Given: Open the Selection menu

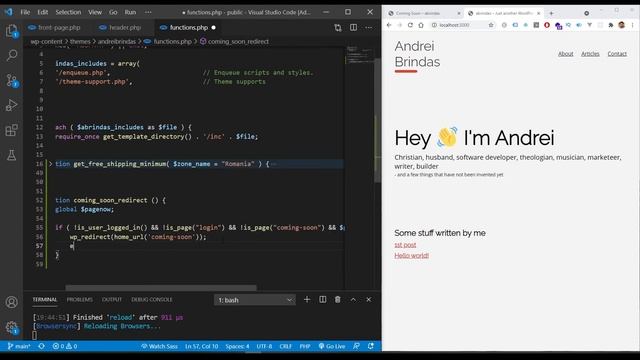Looking at the screenshot, I should (68, 12).
